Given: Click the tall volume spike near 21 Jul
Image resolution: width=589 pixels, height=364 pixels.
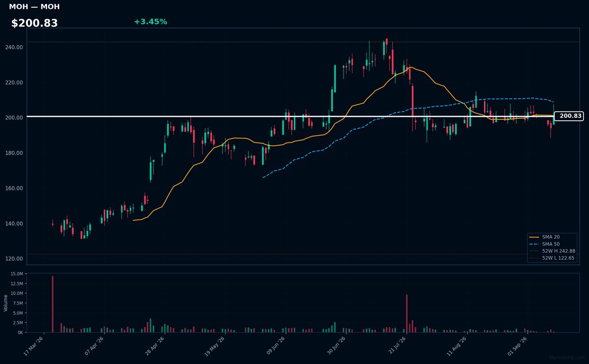Looking at the screenshot, I should (406, 313).
